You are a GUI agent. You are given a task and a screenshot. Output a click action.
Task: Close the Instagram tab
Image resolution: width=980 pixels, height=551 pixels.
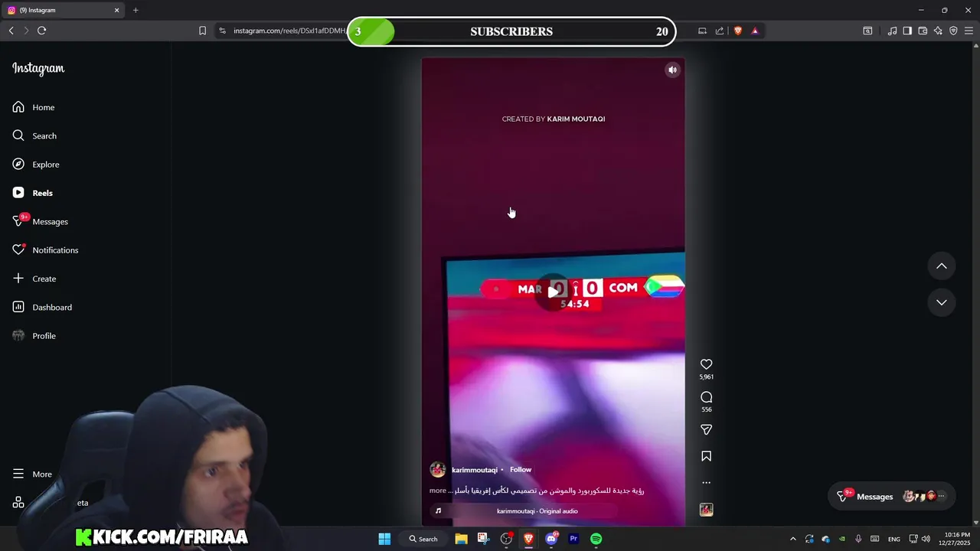(116, 10)
